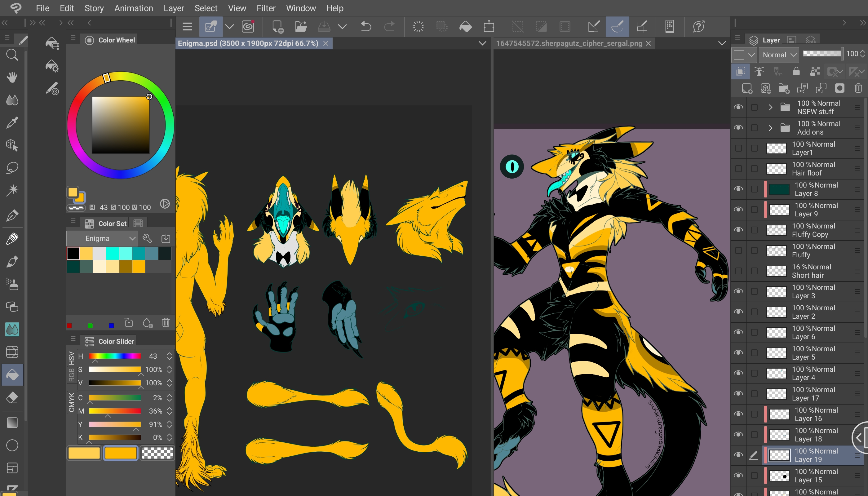Image resolution: width=868 pixels, height=496 pixels.
Task: Open the palette color dropdown in Layer panel
Action: click(744, 55)
